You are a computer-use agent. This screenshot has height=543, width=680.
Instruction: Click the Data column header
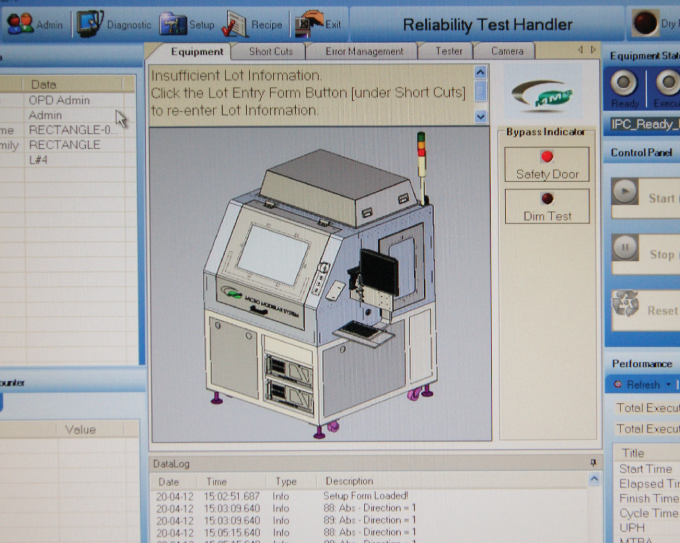(73, 84)
